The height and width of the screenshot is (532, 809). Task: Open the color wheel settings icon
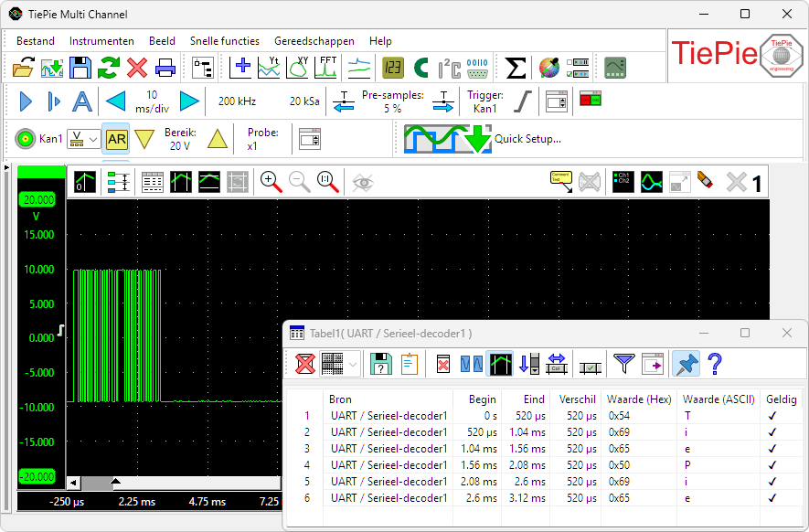pyautogui.click(x=549, y=68)
